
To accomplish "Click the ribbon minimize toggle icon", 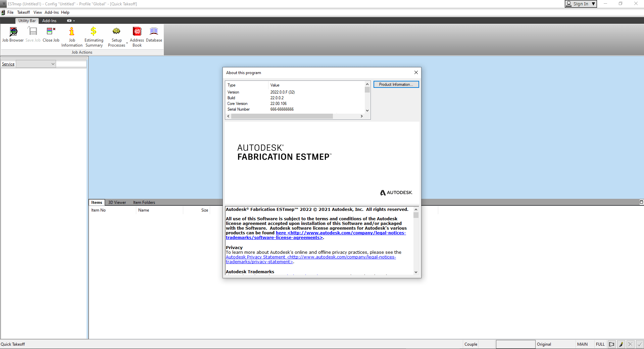I will coord(69,21).
